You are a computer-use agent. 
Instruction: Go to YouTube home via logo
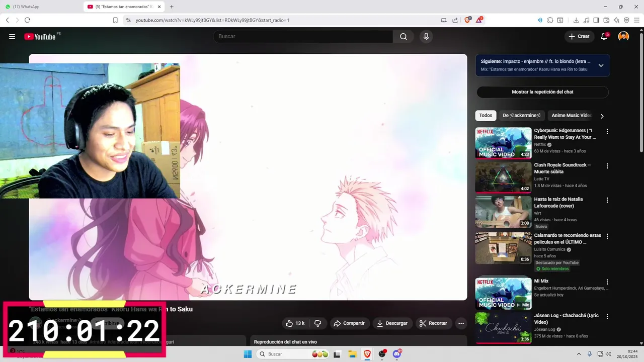click(x=40, y=36)
